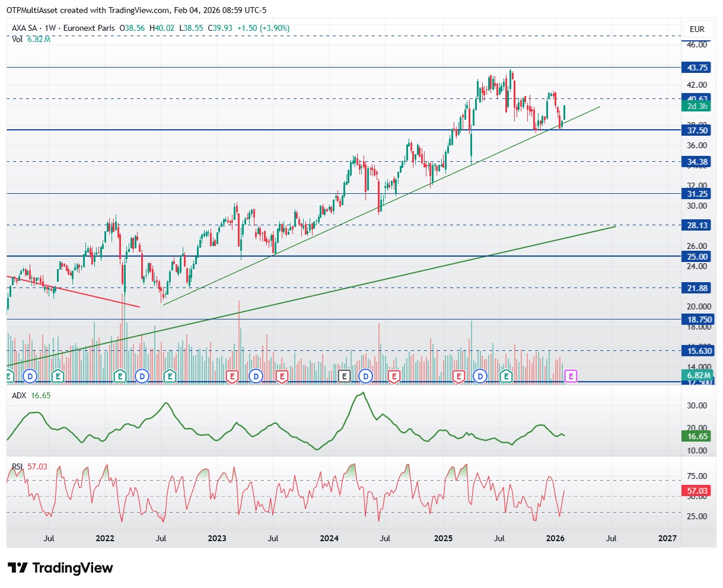The image size is (723, 588).
Task: Open the green earnings marker of early 2022
Action: point(120,375)
